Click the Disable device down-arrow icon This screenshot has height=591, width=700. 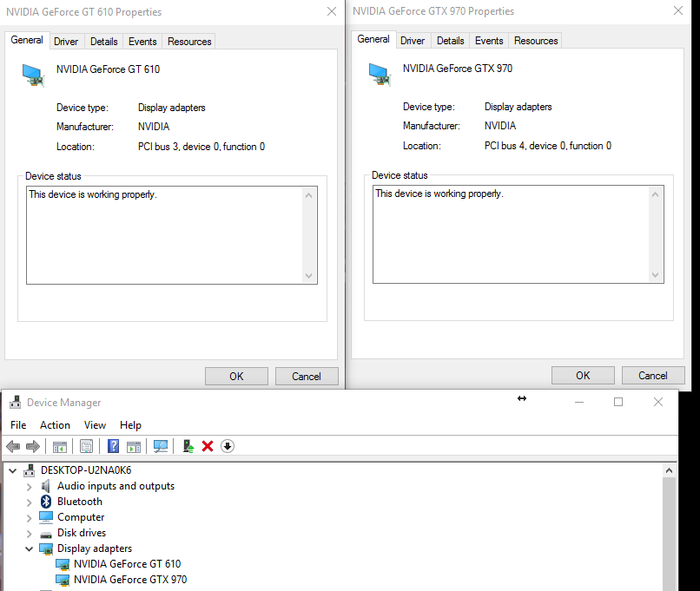click(228, 446)
